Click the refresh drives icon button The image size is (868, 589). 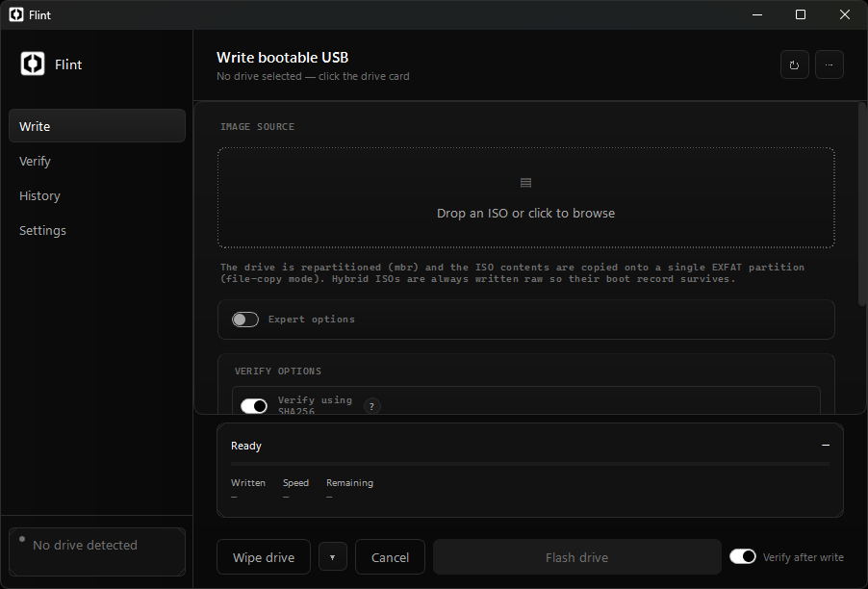[794, 64]
